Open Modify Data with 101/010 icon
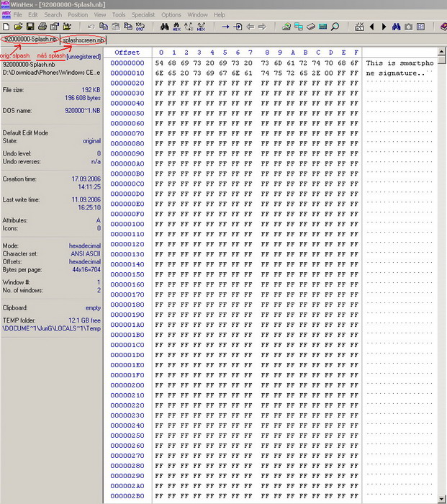447x504 pixels. click(x=140, y=27)
